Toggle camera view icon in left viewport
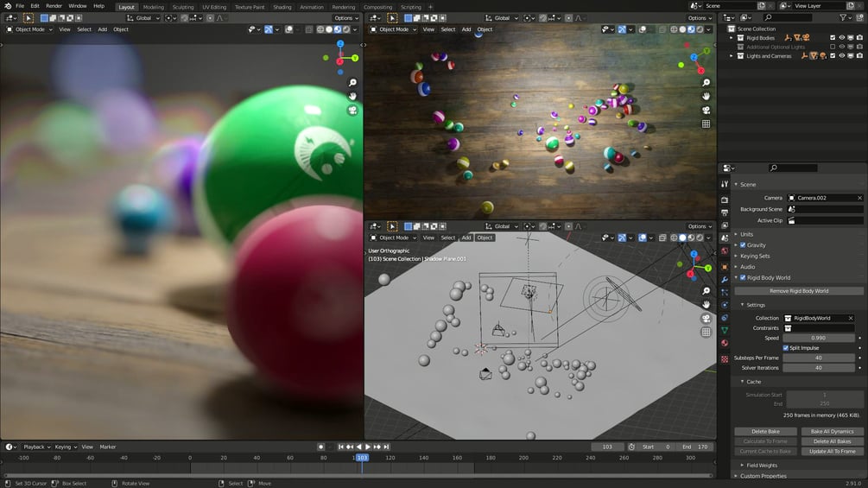The height and width of the screenshot is (488, 868). tap(352, 110)
